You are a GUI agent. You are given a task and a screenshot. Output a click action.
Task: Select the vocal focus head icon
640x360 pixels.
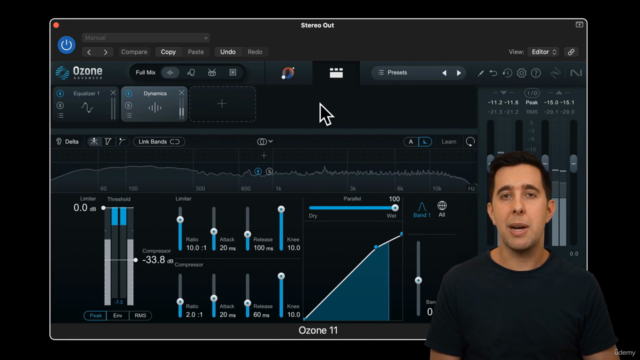pyautogui.click(x=191, y=73)
